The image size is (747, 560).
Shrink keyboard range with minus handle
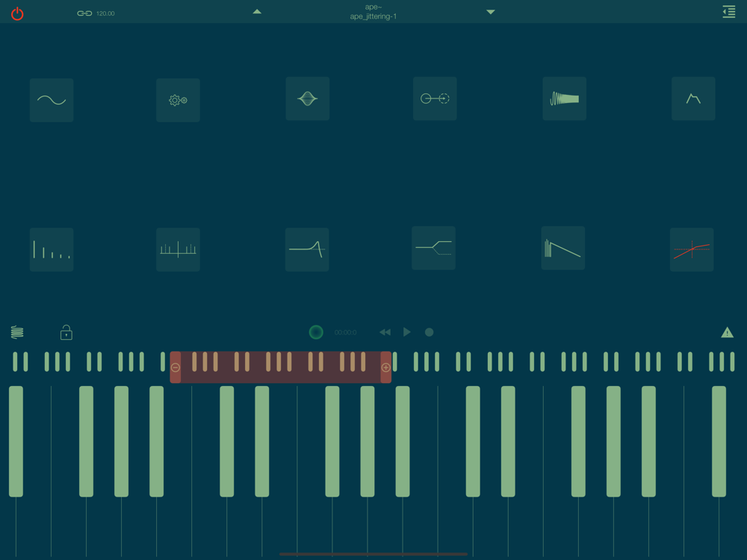176,367
